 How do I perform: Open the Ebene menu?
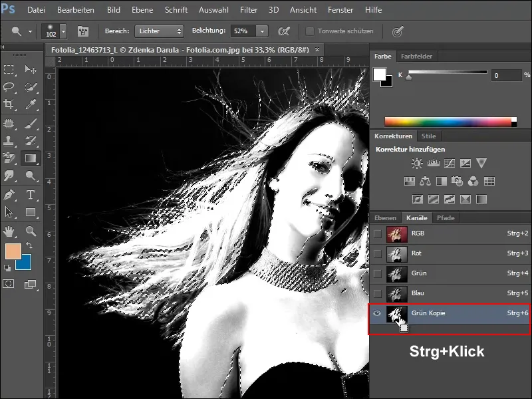coord(142,10)
